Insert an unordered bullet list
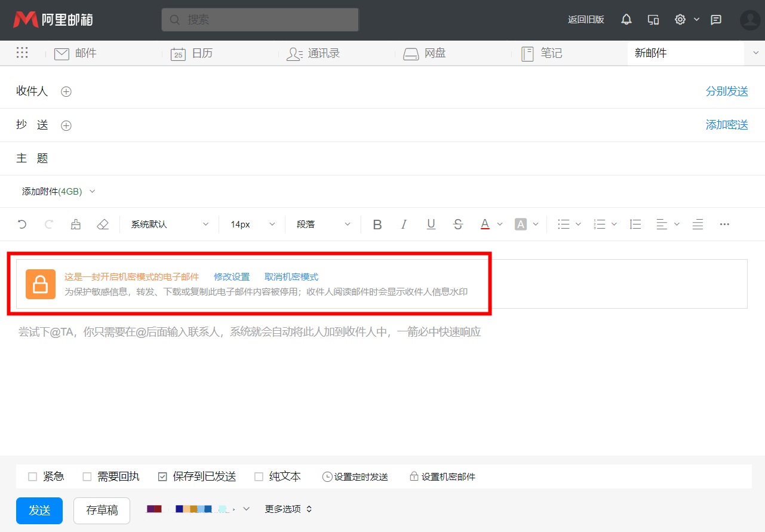 point(564,225)
